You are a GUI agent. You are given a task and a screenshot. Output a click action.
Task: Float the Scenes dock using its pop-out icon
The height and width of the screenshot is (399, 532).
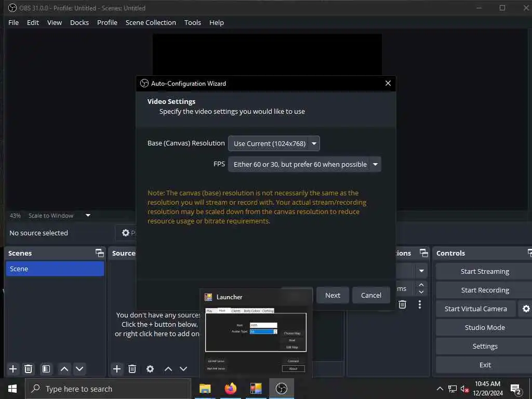pyautogui.click(x=99, y=253)
